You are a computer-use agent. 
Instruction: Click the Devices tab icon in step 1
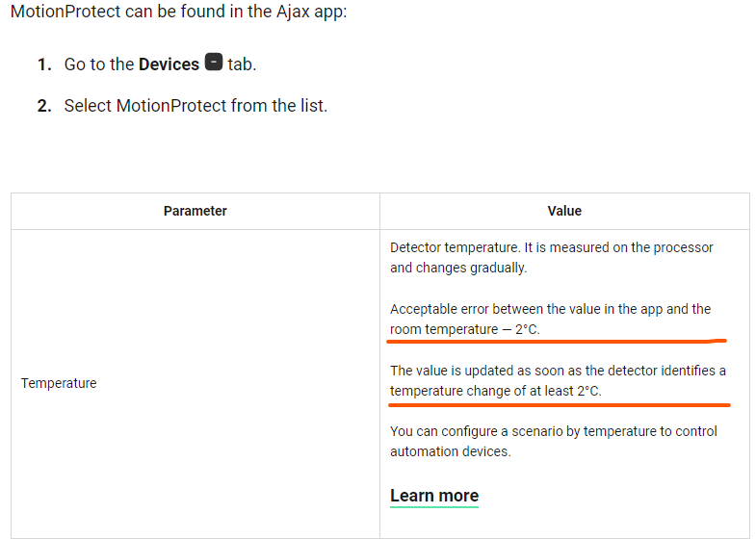214,62
